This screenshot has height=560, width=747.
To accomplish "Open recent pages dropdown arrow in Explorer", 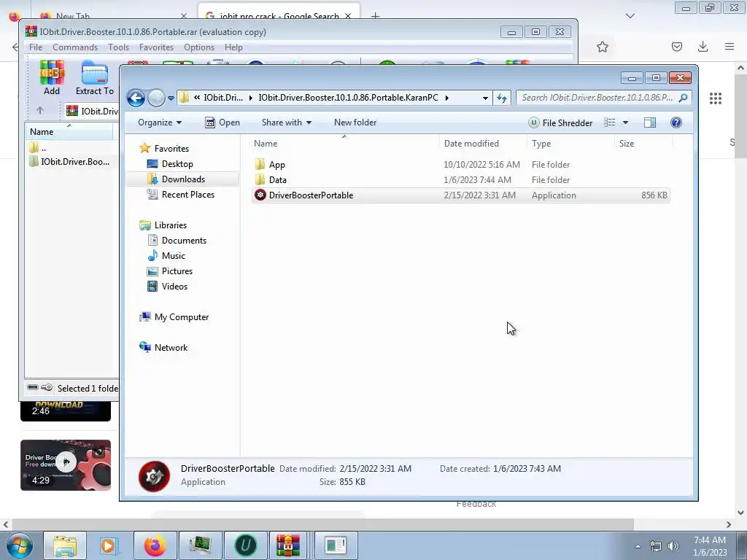I will click(171, 98).
